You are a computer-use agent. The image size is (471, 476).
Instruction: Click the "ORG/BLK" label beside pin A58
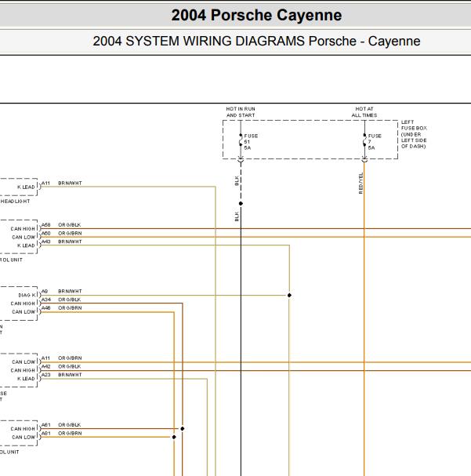coord(70,225)
